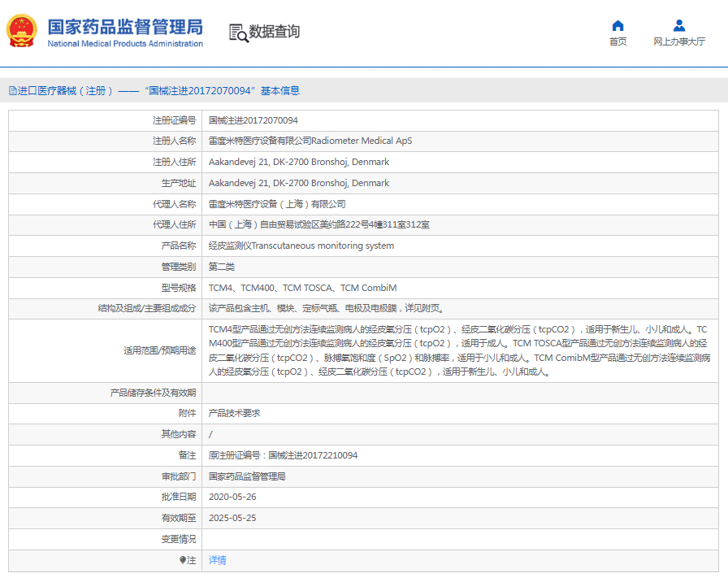
Task: Click the 数据查询 magnifier document icon
Action: (238, 33)
